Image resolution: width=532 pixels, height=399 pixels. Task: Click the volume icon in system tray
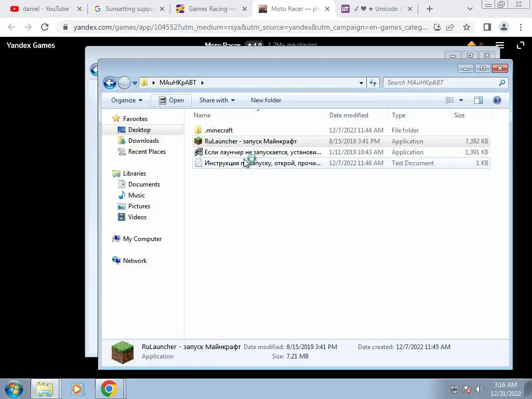point(478,389)
